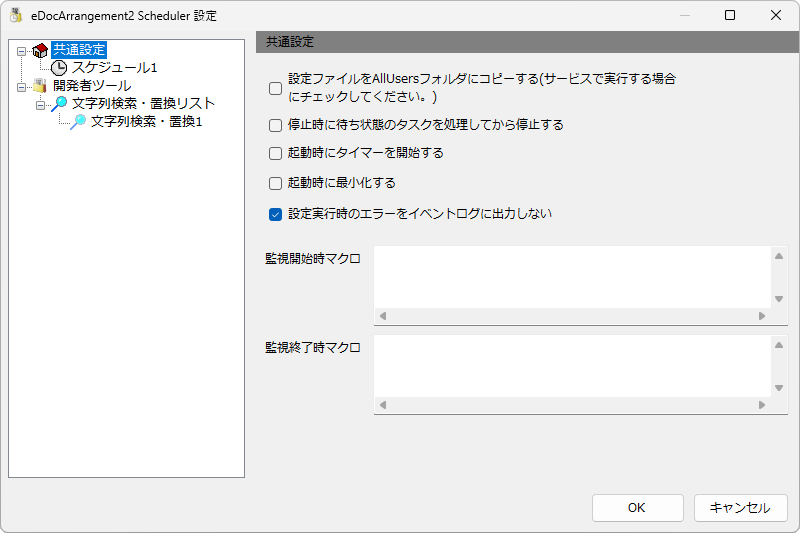Click magnifier icon of 文字列検索・置換リスト
Viewport: 800px width, 533px height.
coord(59,104)
